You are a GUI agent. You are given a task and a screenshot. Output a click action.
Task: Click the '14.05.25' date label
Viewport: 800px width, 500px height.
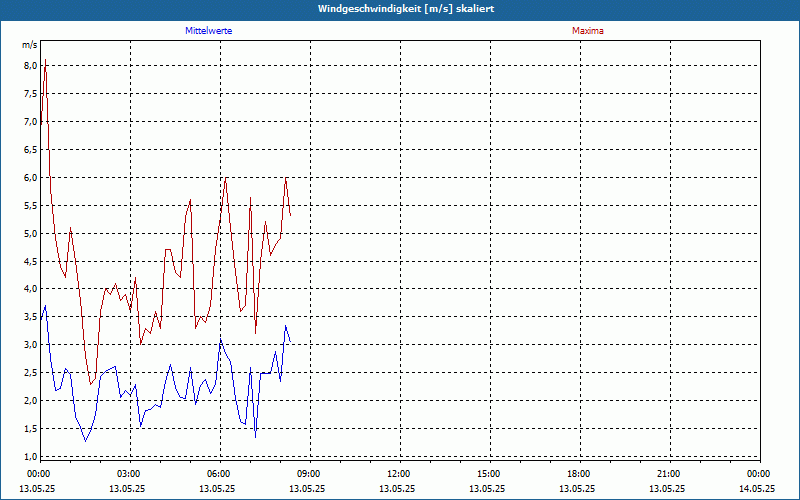pyautogui.click(x=757, y=489)
